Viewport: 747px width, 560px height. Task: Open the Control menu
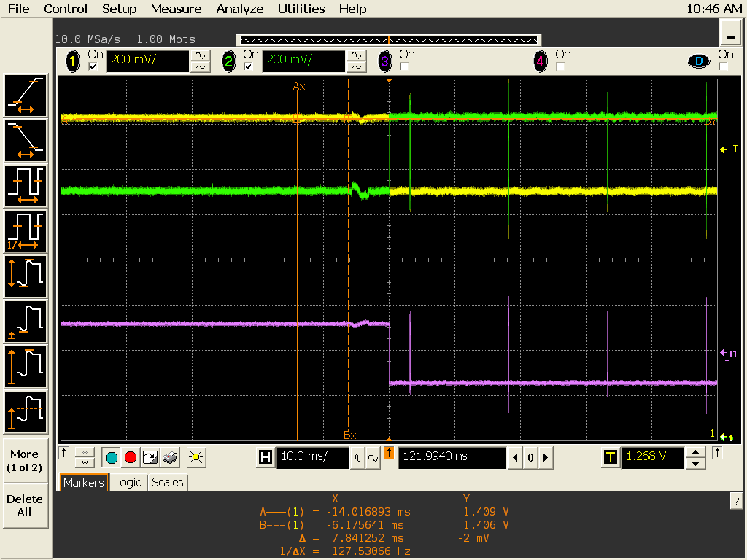pos(66,9)
